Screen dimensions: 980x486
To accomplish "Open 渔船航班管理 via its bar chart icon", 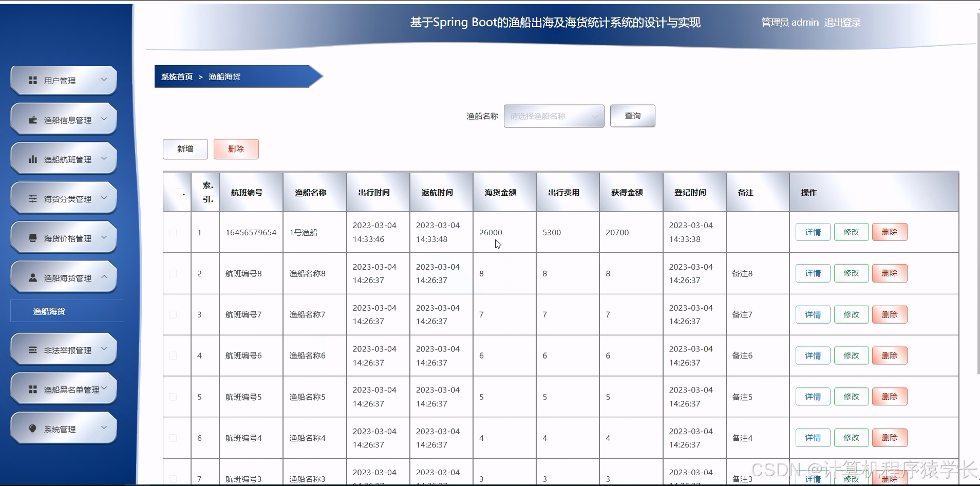I will (33, 159).
